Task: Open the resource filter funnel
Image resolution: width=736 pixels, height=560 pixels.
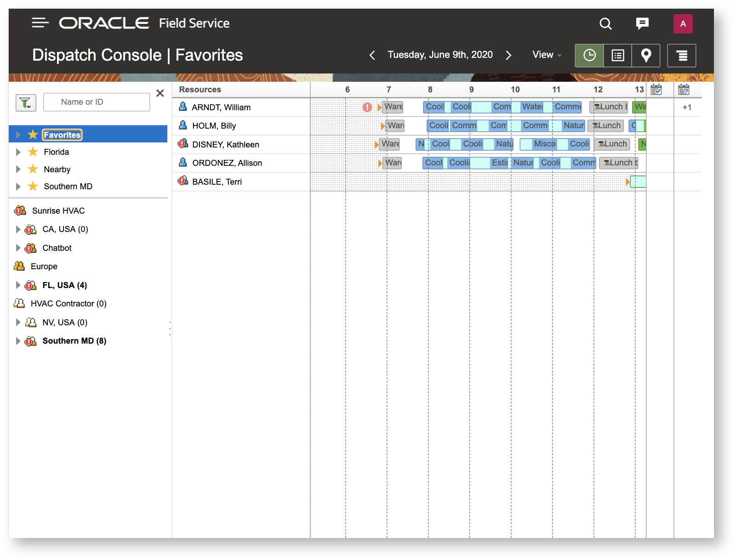Action: (x=26, y=102)
